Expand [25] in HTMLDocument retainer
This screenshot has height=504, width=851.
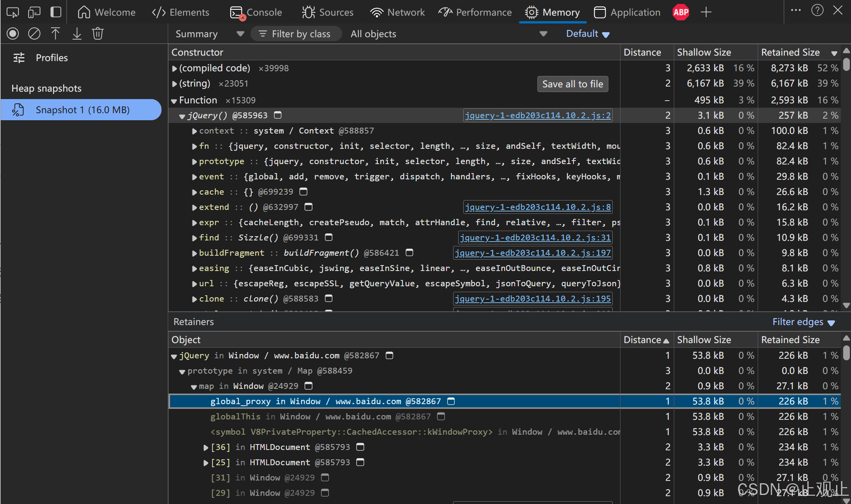(x=205, y=463)
